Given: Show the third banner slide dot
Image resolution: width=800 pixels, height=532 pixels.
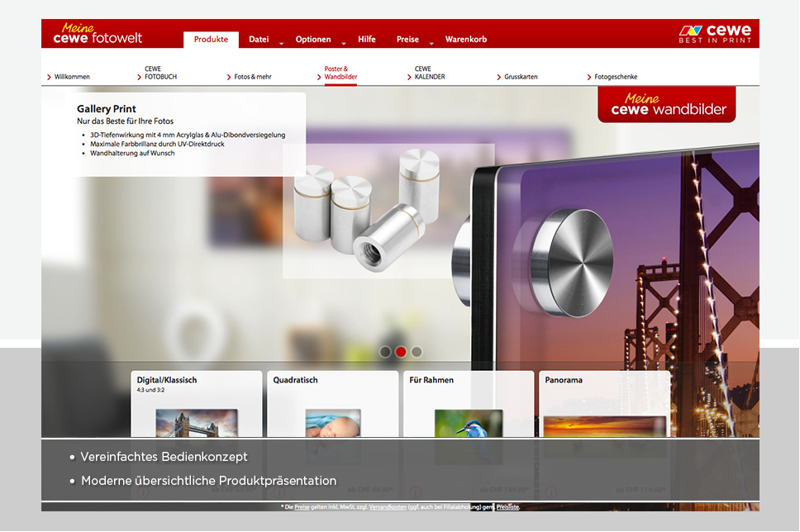Looking at the screenshot, I should 417,352.
